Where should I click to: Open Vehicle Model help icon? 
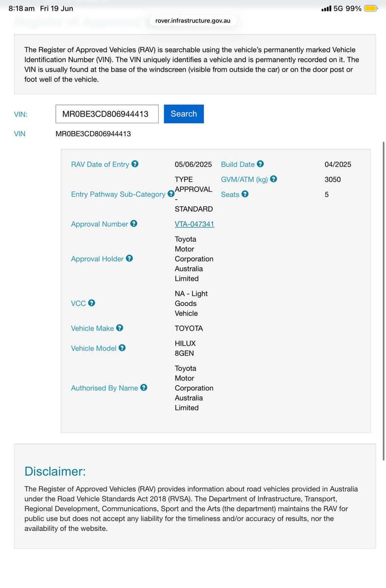[122, 348]
